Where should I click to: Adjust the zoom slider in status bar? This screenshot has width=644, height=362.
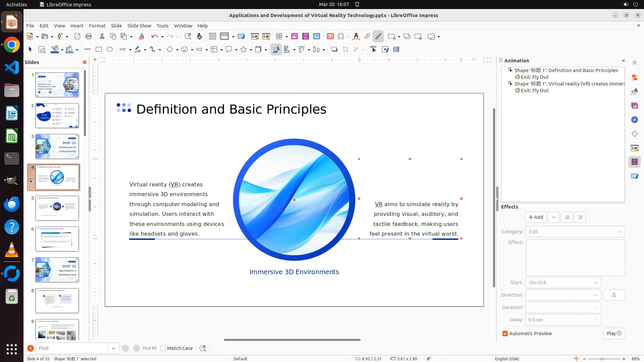602,359
